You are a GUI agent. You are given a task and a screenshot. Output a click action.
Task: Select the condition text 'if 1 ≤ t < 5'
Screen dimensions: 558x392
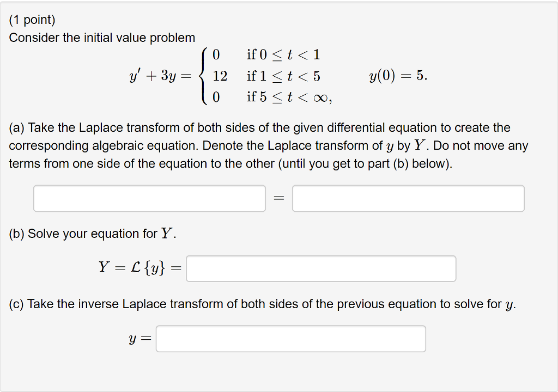pos(284,76)
